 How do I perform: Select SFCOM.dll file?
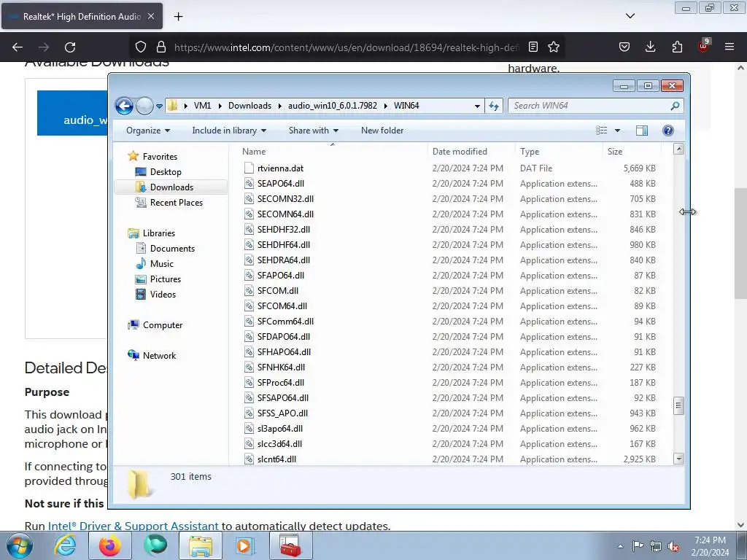coord(278,290)
